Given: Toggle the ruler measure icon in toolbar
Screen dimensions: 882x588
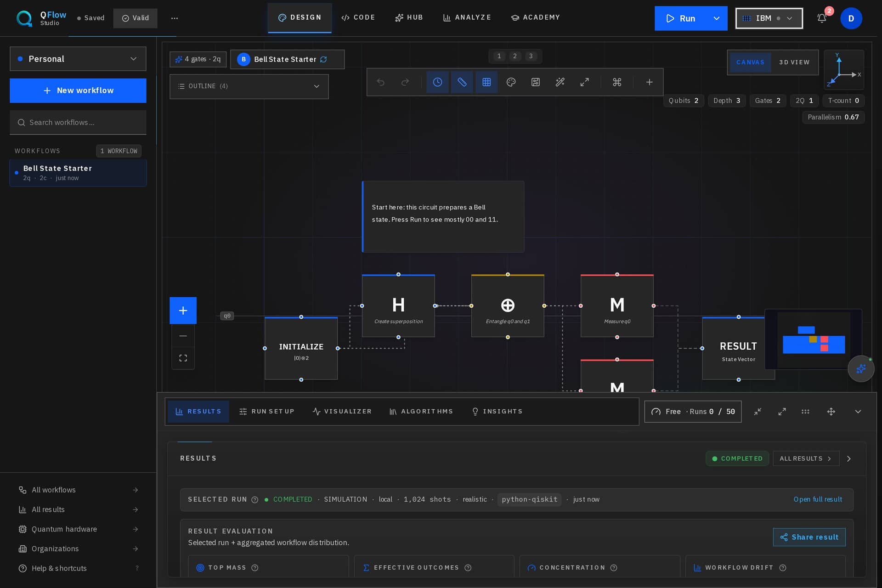Looking at the screenshot, I should point(462,82).
